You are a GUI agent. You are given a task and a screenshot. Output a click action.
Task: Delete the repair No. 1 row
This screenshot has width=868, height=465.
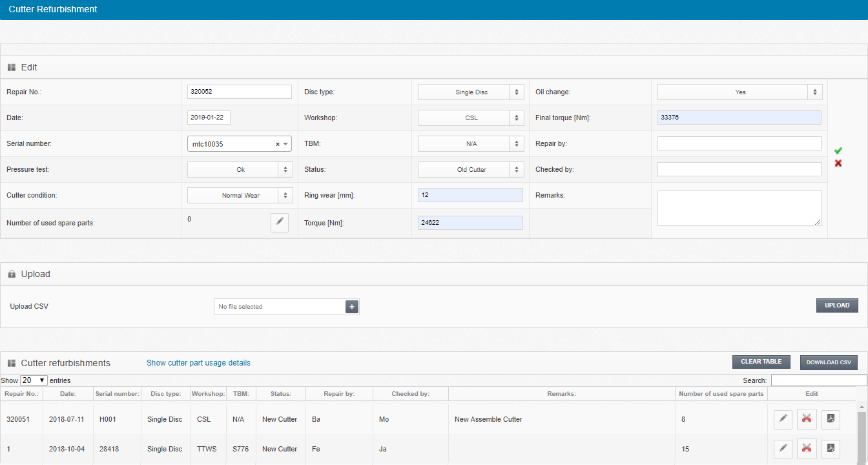[x=807, y=448]
